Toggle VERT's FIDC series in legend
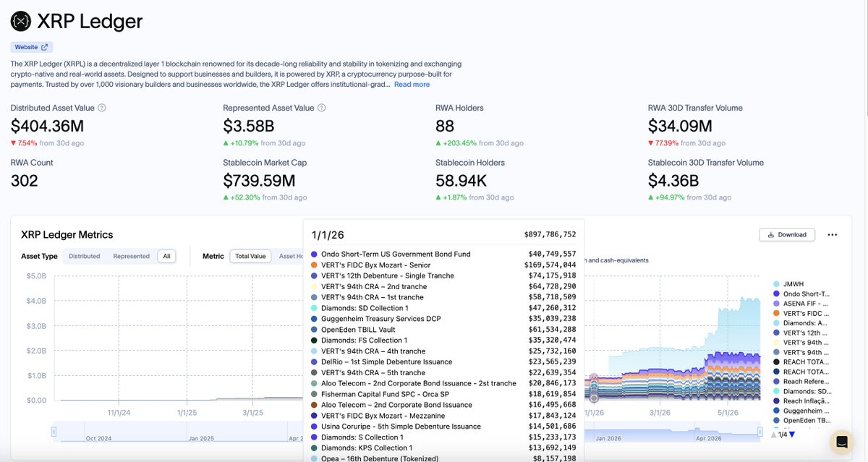The width and height of the screenshot is (868, 462). coord(800,314)
